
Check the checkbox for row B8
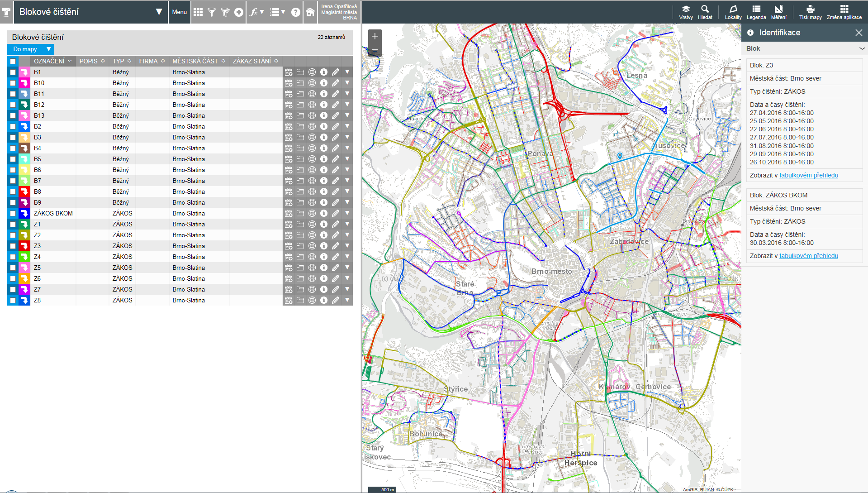point(13,191)
